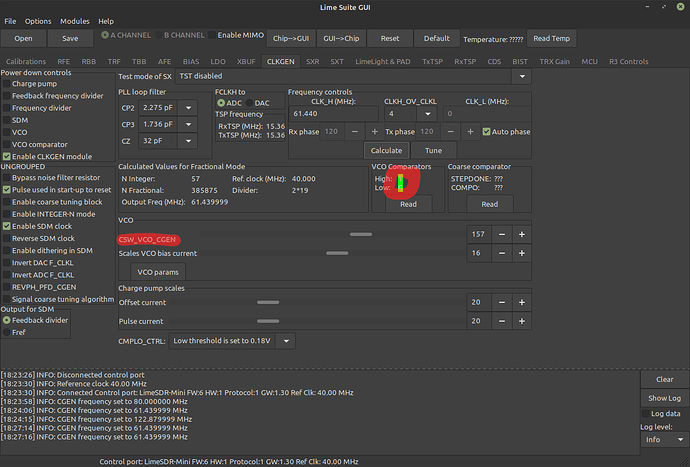Image resolution: width=690 pixels, height=467 pixels.
Task: Click the Default button in toolbar
Action: pos(437,39)
